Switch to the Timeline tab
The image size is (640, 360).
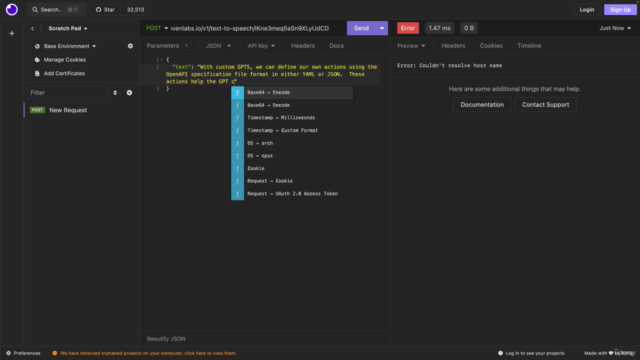[x=529, y=46]
